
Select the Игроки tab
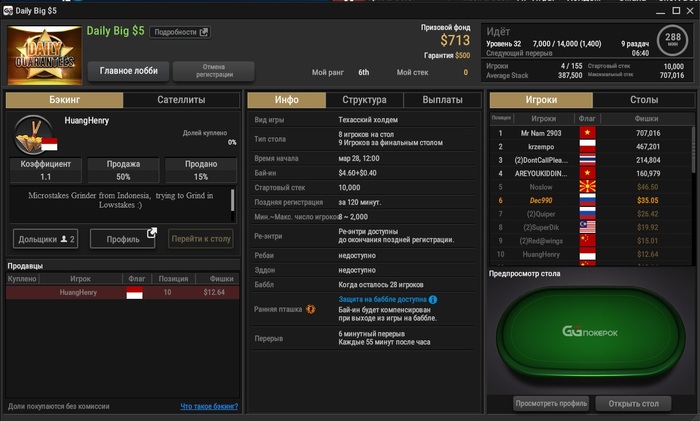click(541, 100)
